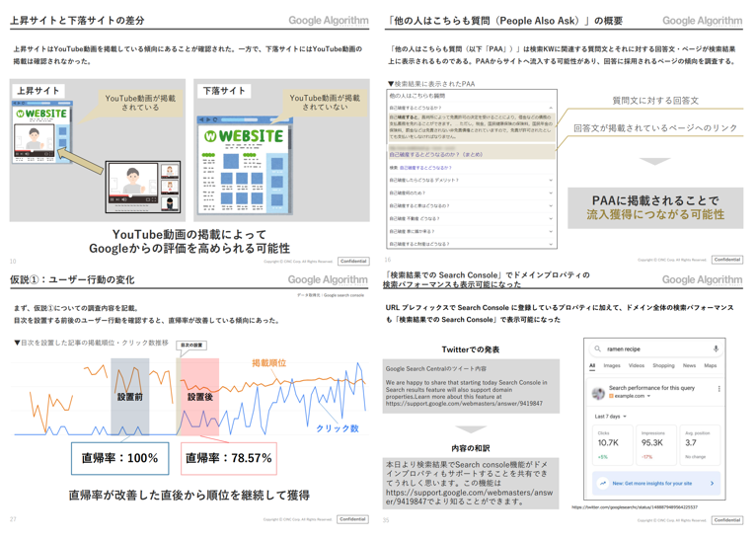Click the magnifier icon in ramen recipe search box
This screenshot has height=540, width=756.
point(597,348)
